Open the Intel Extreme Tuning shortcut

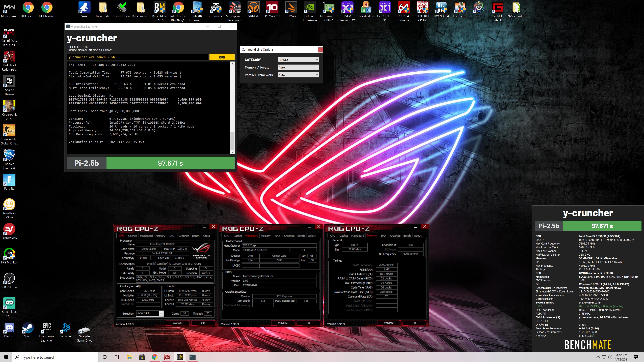point(197,11)
